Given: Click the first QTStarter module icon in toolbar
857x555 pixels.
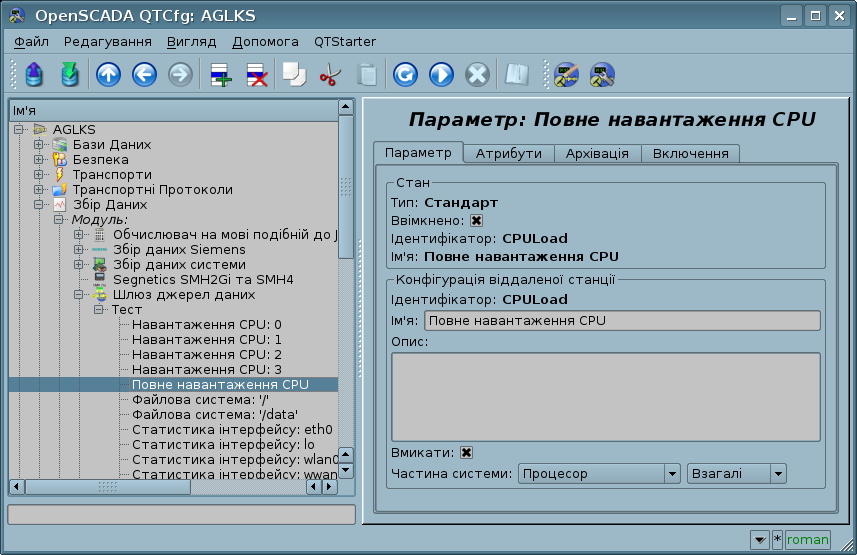Looking at the screenshot, I should coord(566,74).
